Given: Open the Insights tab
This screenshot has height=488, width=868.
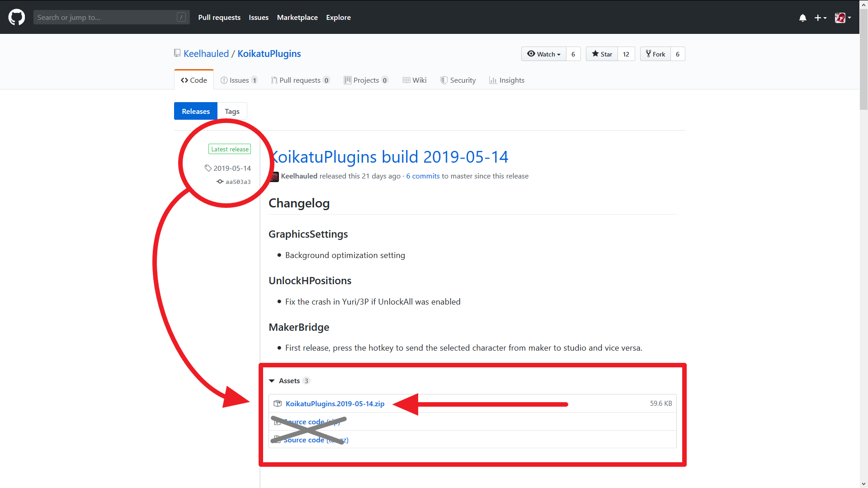Looking at the screenshot, I should tap(507, 80).
